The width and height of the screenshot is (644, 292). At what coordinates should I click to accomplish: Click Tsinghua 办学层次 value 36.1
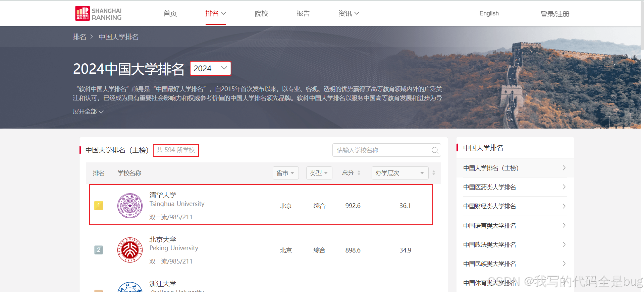tap(405, 206)
